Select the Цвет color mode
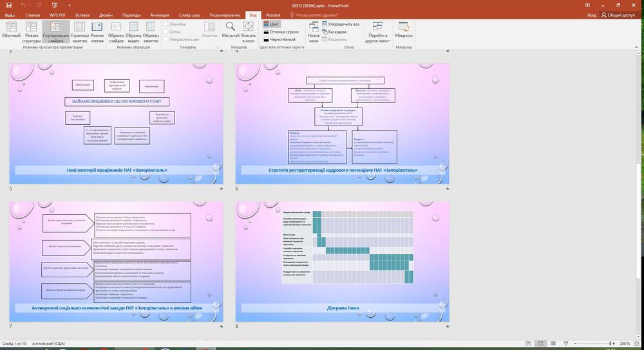Viewport: 644px width, 350px height. tap(271, 24)
